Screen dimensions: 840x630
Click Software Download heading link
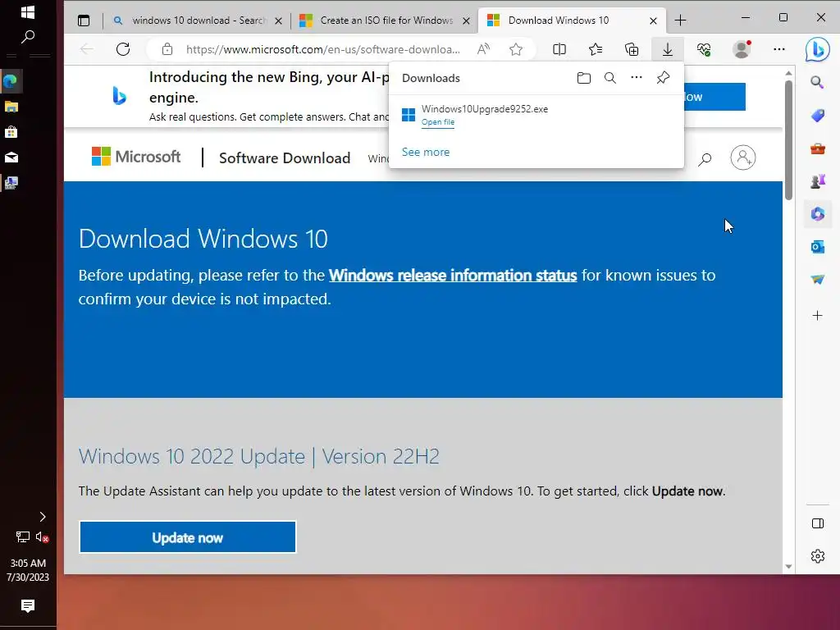[285, 158]
